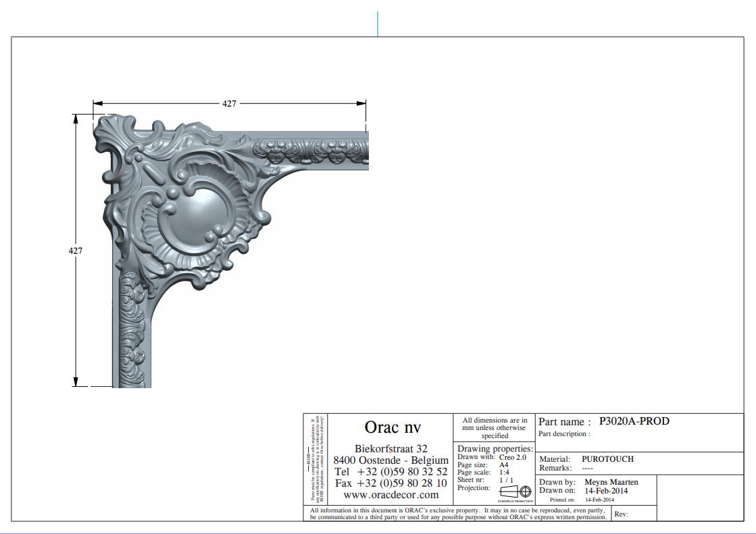Click the vertical ROHS compliance note
Viewport: 756px width, 534px height.
pyautogui.click(x=315, y=459)
